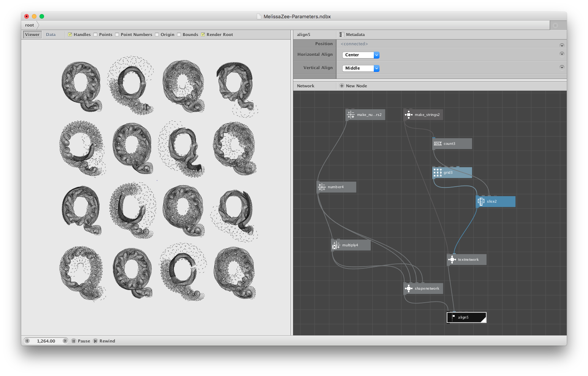
Task: Open the Horizontal Align Center dropdown
Action: click(x=361, y=55)
